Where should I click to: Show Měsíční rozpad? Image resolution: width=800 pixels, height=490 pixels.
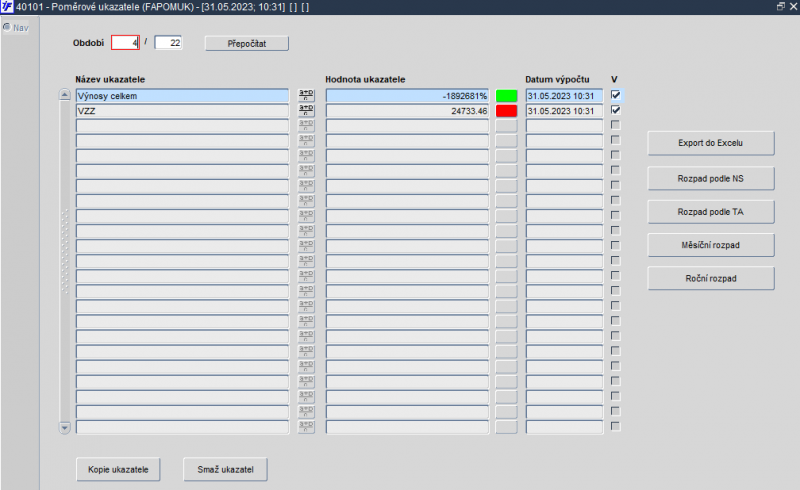tap(711, 245)
